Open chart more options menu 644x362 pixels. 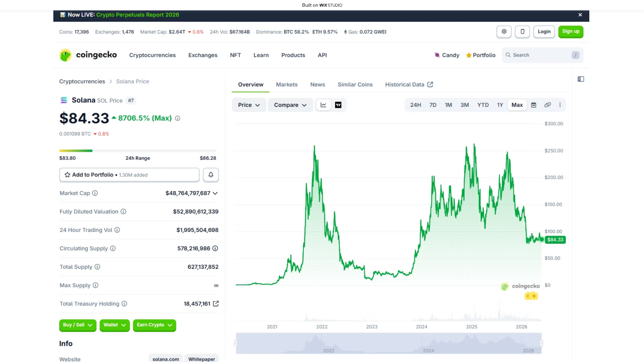(560, 105)
